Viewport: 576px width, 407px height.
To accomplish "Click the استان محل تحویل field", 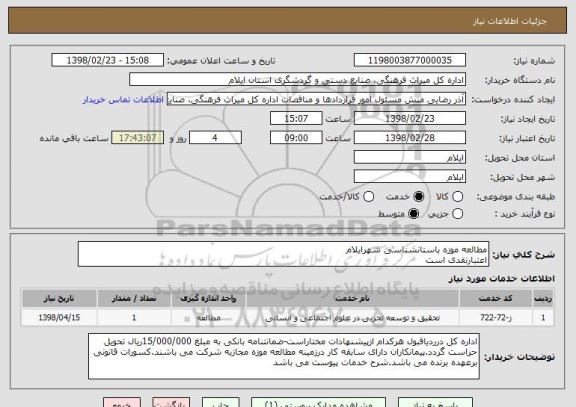I will click(x=410, y=157).
